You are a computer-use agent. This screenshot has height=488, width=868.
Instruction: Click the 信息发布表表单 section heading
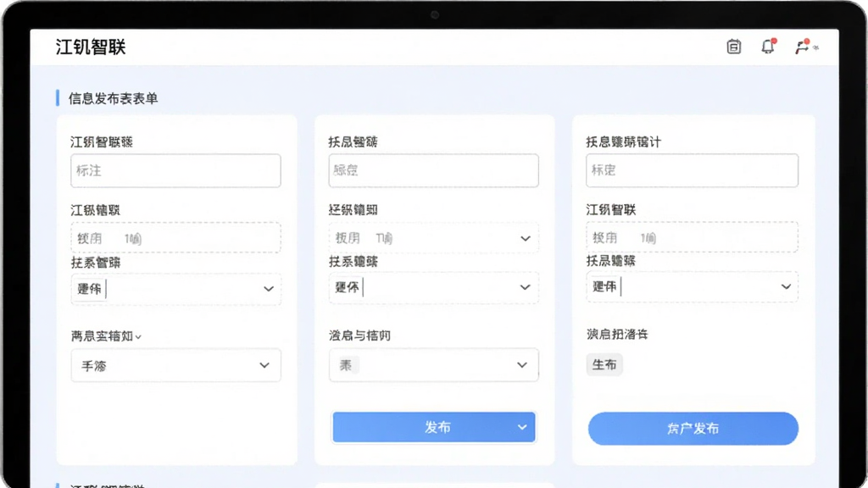coord(114,98)
